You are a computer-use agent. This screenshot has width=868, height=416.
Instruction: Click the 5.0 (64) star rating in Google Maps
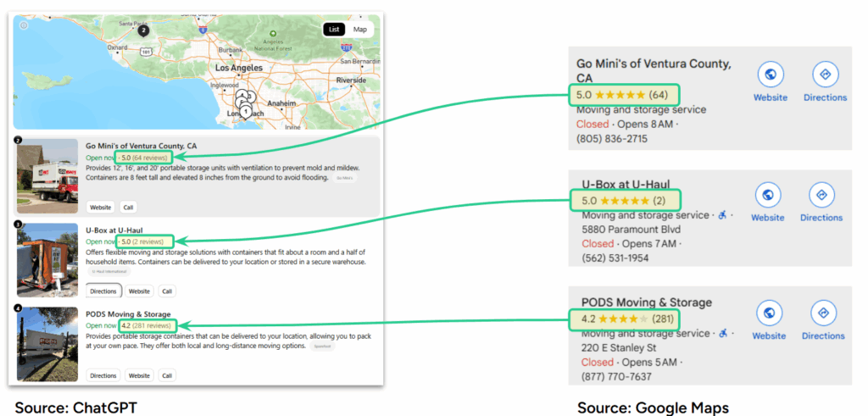tap(623, 95)
